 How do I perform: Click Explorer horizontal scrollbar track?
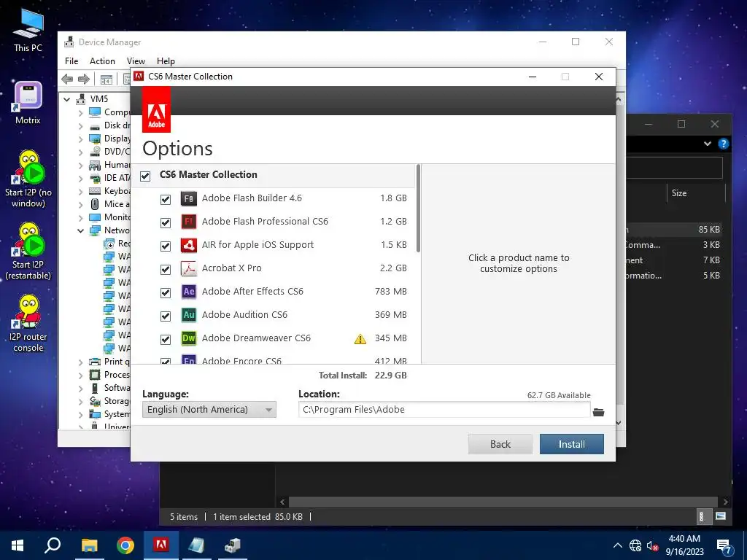tap(503, 502)
